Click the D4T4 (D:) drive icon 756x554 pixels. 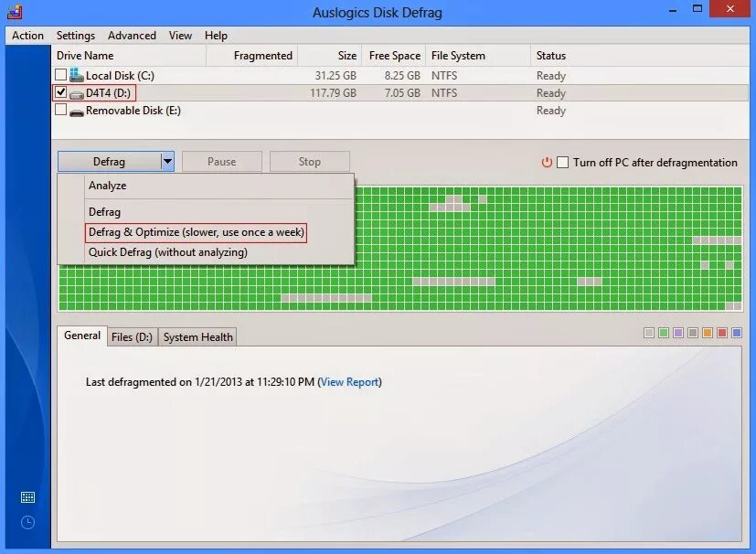click(x=77, y=94)
